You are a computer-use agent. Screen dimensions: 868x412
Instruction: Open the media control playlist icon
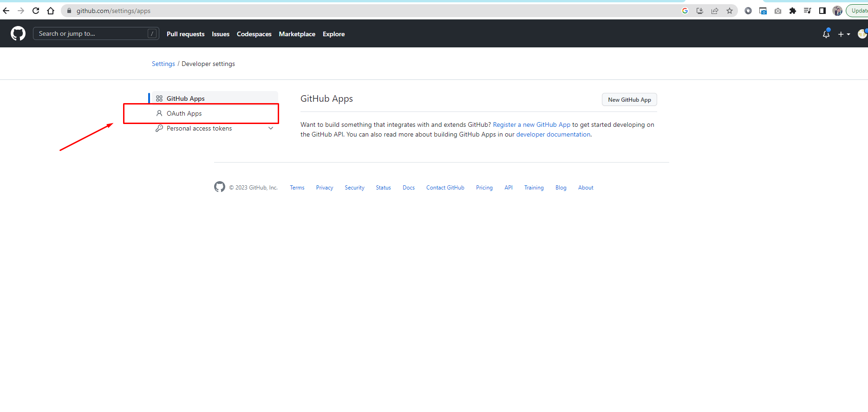808,11
